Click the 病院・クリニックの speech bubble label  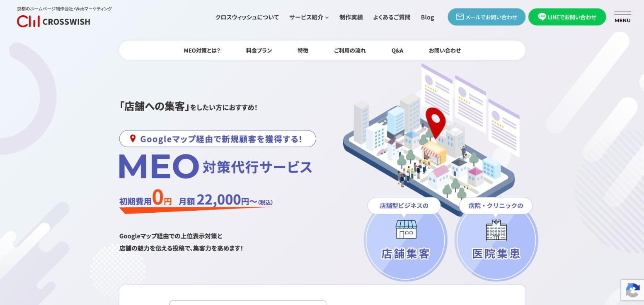(496, 206)
